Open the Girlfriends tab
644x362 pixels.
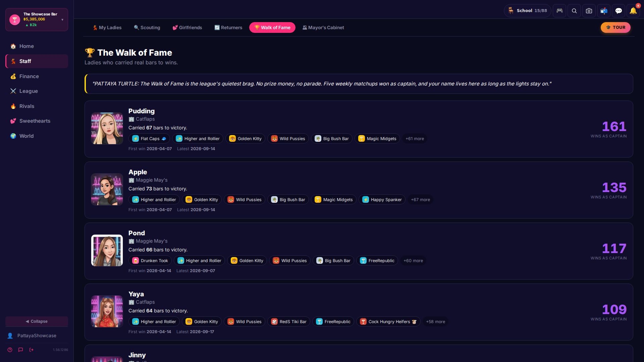(187, 27)
